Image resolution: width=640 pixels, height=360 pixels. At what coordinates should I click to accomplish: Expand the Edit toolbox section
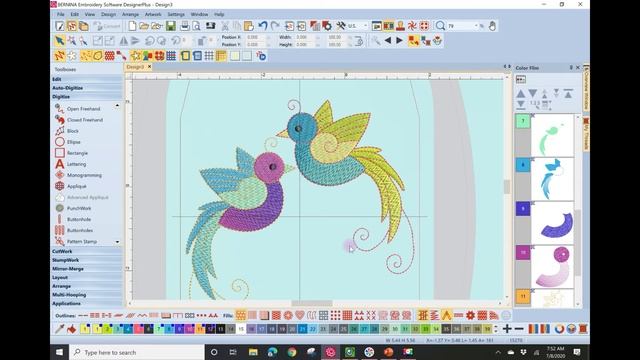tap(87, 79)
